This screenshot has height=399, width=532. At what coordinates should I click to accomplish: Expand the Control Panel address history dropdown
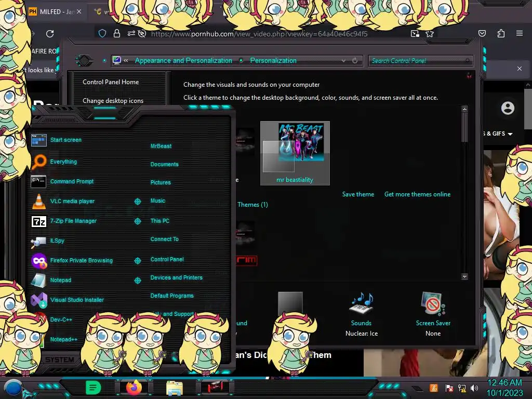[x=344, y=61]
